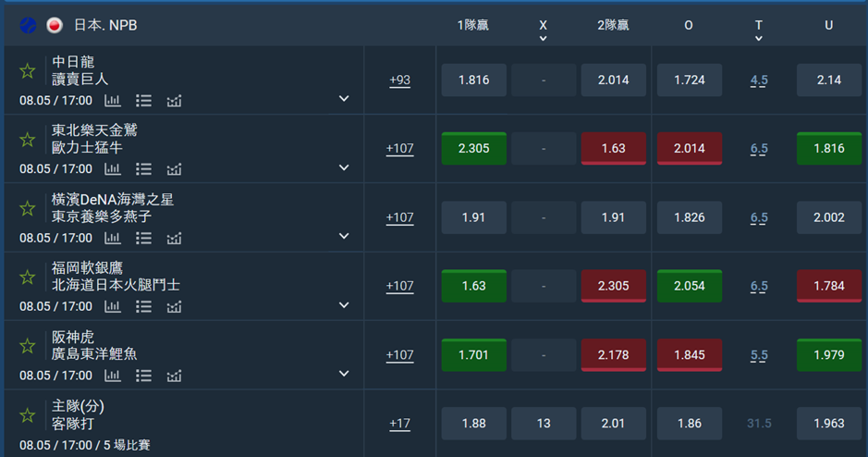Screen dimensions: 868x457
Task: Open the list icon for 福岡軟銀鷹 match
Action: [143, 306]
